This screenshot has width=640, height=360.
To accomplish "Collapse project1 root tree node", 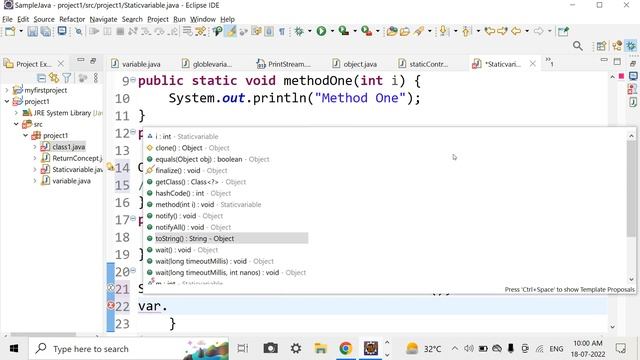I will tap(7, 102).
